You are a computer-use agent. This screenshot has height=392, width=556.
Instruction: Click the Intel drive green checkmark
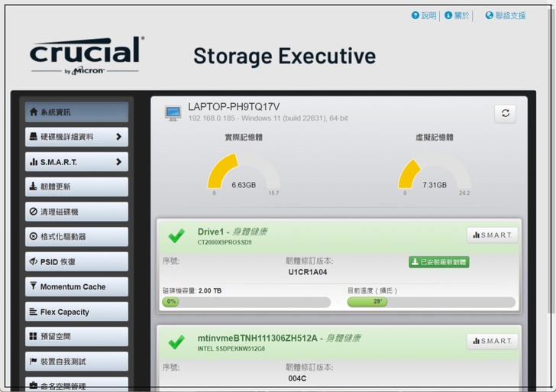point(176,342)
